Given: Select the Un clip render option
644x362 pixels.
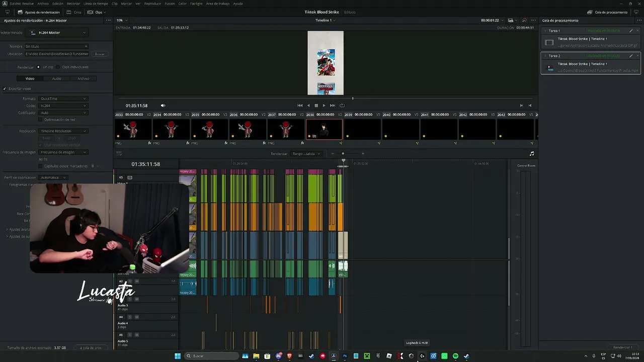Looking at the screenshot, I should pyautogui.click(x=38, y=67).
